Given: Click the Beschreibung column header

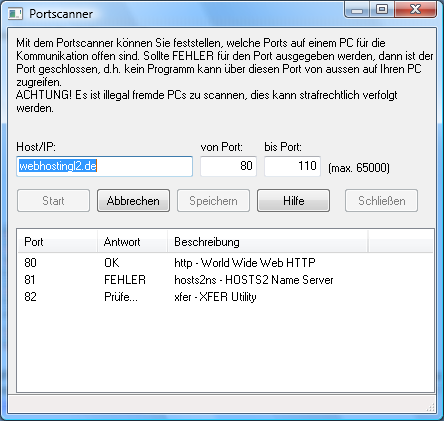Looking at the screenshot, I should tap(267, 242).
